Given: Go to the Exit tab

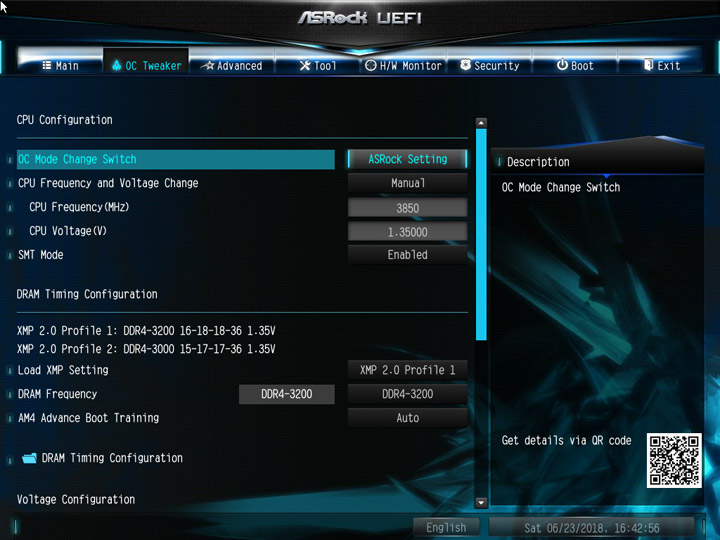Looking at the screenshot, I should (661, 65).
